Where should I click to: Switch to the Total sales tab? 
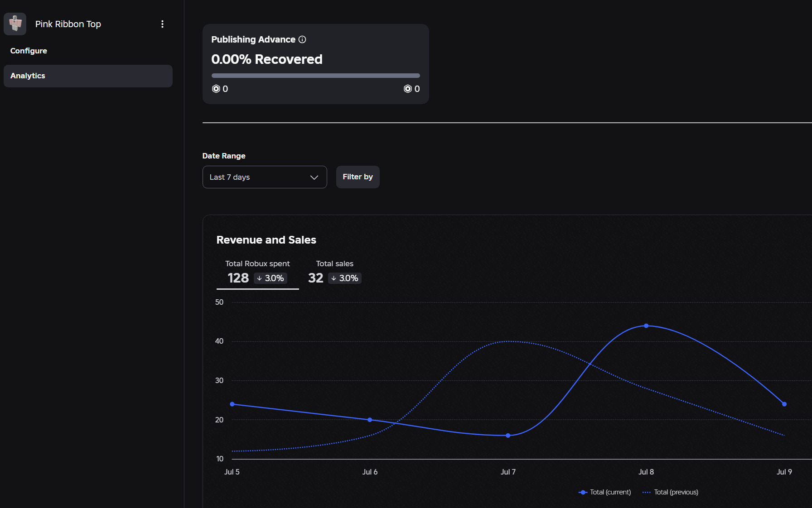[x=335, y=272]
